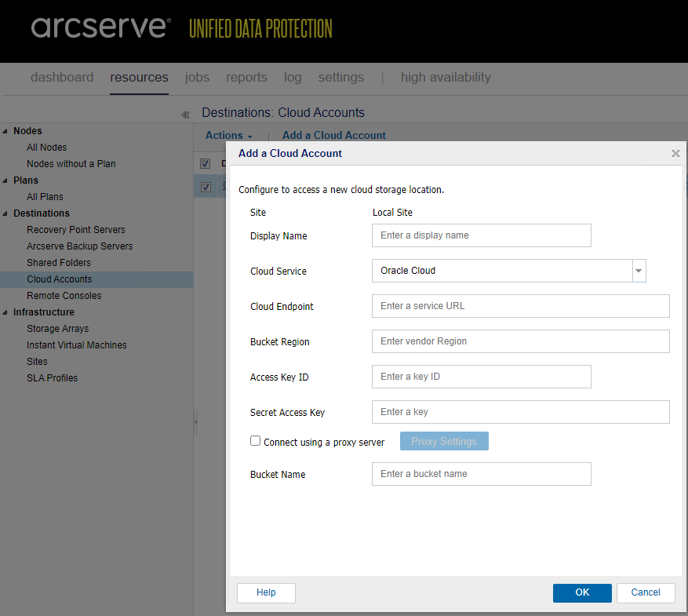Viewport: 688px width, 616px height.
Task: Click the OK button
Action: click(582, 592)
